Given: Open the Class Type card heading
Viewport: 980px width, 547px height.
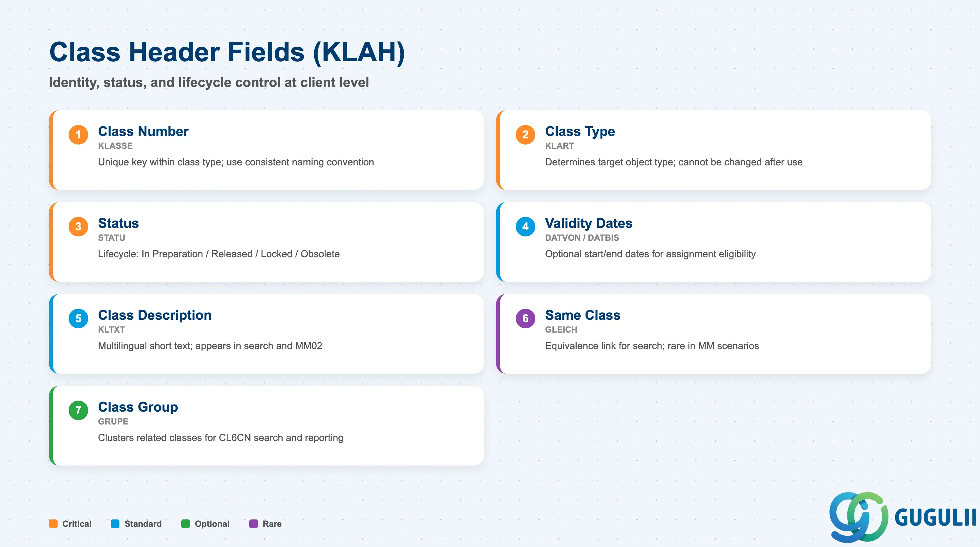Looking at the screenshot, I should pyautogui.click(x=580, y=132).
